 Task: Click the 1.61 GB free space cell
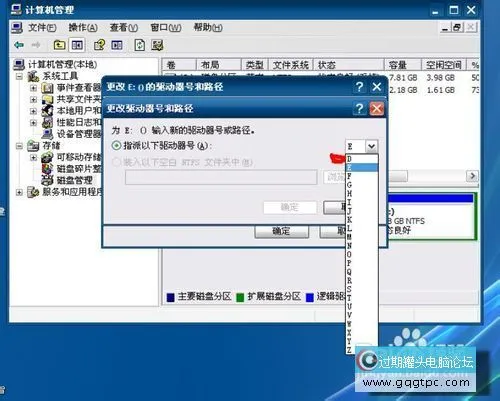(441, 90)
